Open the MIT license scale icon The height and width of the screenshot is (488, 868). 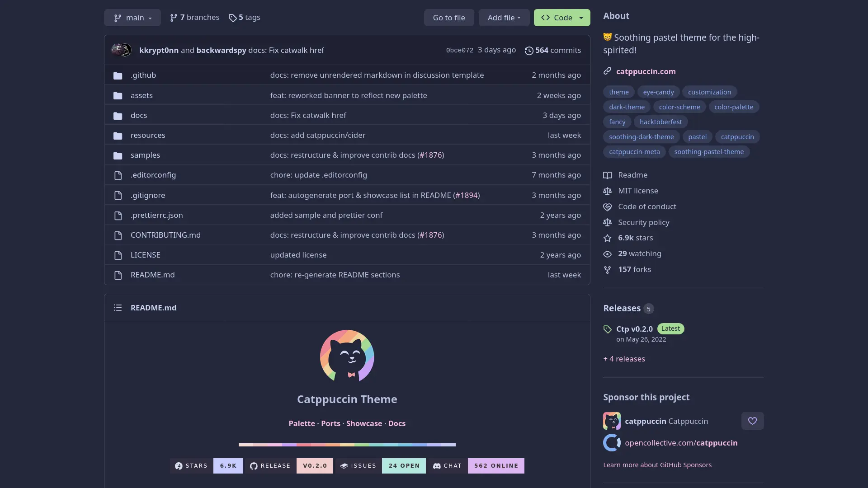coord(607,191)
